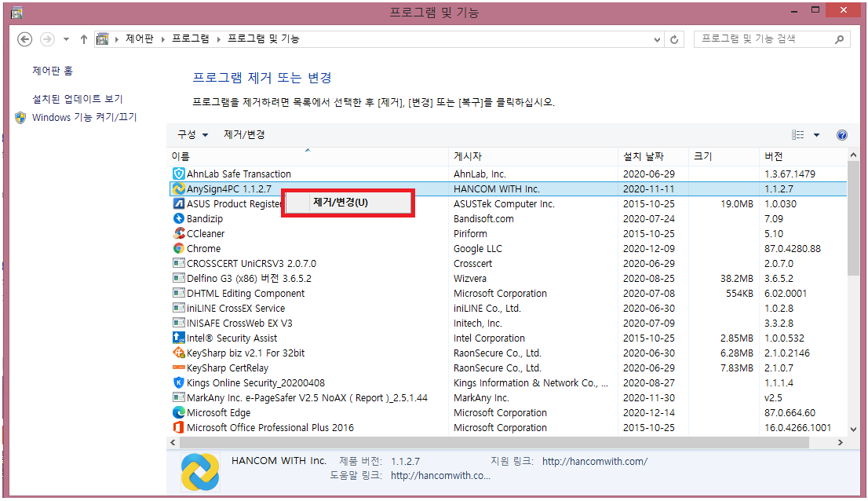Click the window title bar control panel icon
This screenshot has height=501, width=868.
click(16, 13)
